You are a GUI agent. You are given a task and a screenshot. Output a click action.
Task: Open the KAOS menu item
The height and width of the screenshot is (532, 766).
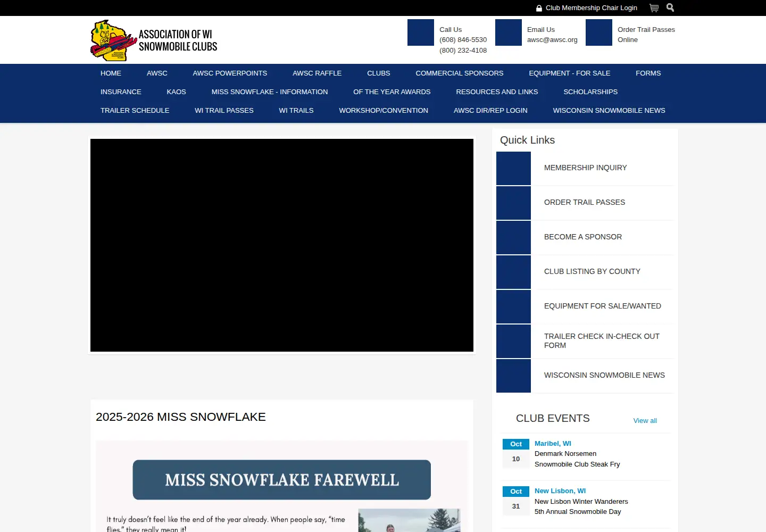[x=177, y=92]
